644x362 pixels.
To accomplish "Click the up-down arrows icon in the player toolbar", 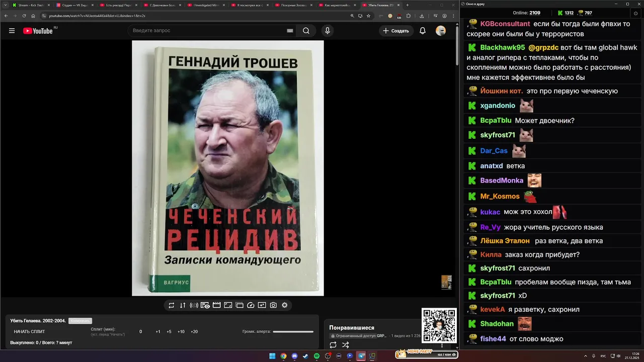I will coord(183,305).
